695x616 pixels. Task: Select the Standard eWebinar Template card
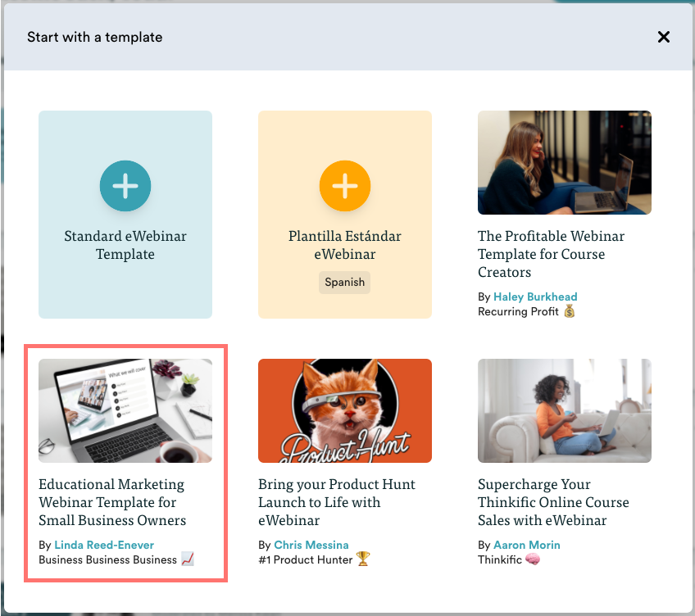tap(125, 215)
